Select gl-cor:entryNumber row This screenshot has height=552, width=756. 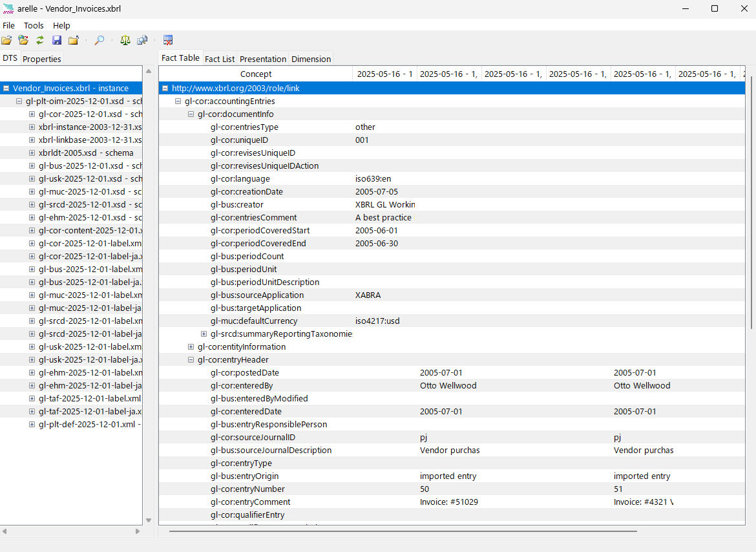452,489
